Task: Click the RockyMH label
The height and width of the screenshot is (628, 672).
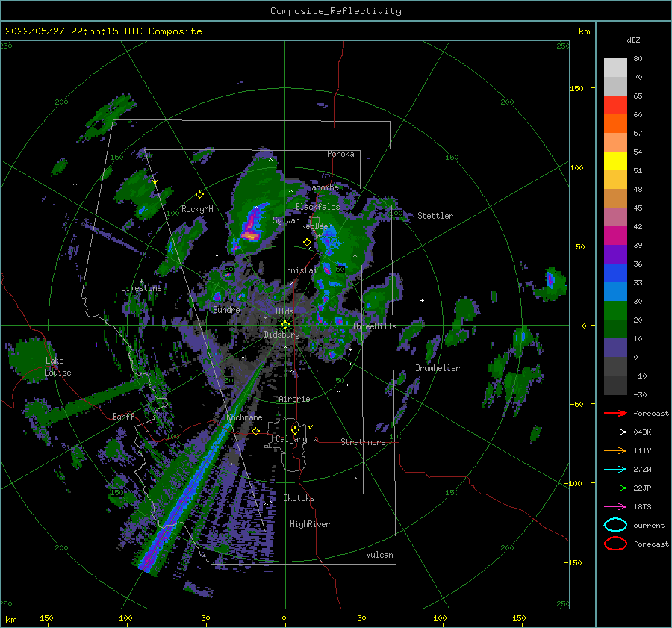Action: click(x=197, y=209)
